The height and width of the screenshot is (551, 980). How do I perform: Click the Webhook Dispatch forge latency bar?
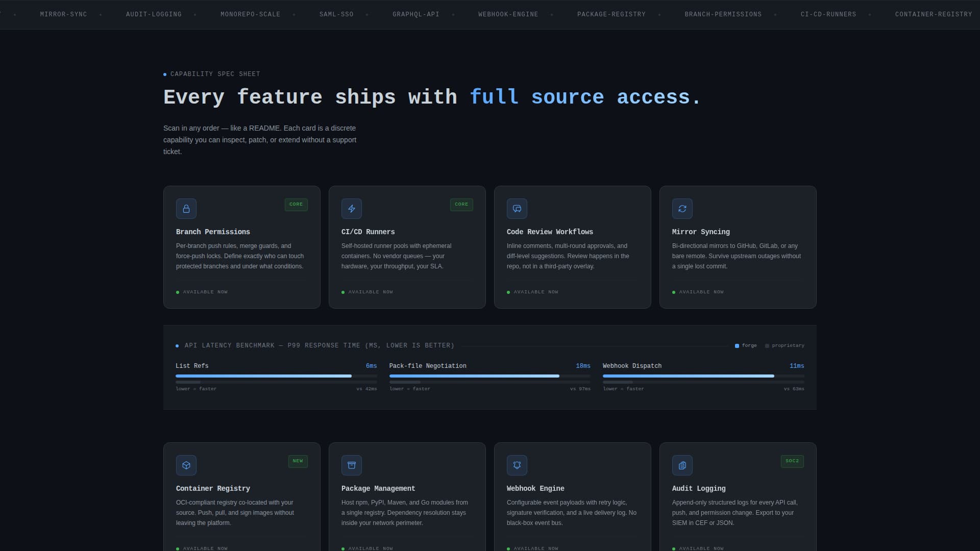[x=689, y=376]
